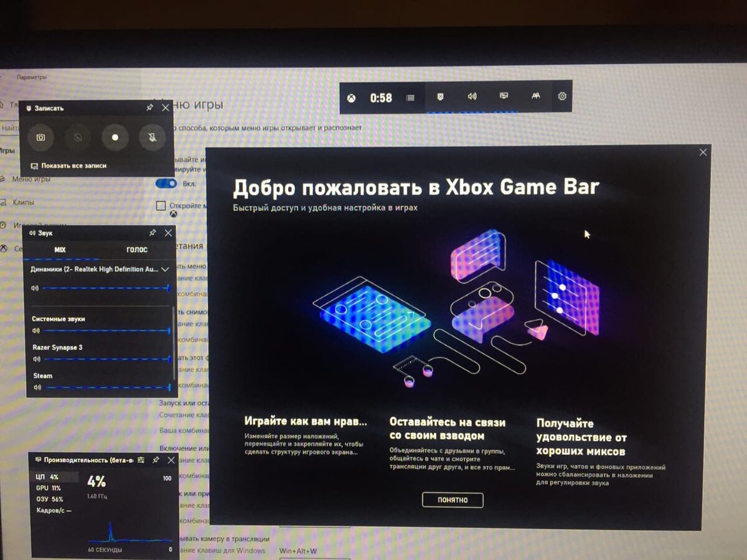Click Получайте удовольствие от хороших миксов heading

coord(581,437)
